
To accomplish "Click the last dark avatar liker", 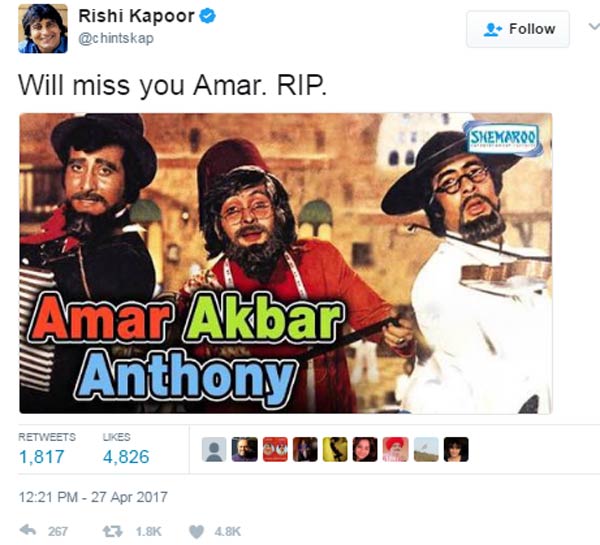I will [x=456, y=449].
